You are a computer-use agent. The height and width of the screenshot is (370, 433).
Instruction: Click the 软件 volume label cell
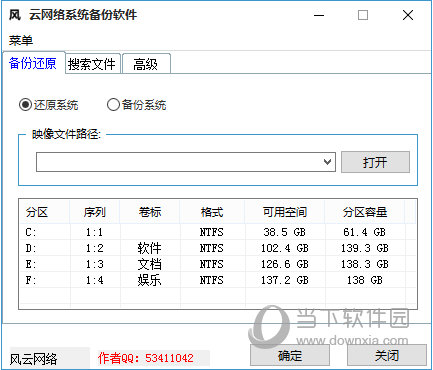149,248
